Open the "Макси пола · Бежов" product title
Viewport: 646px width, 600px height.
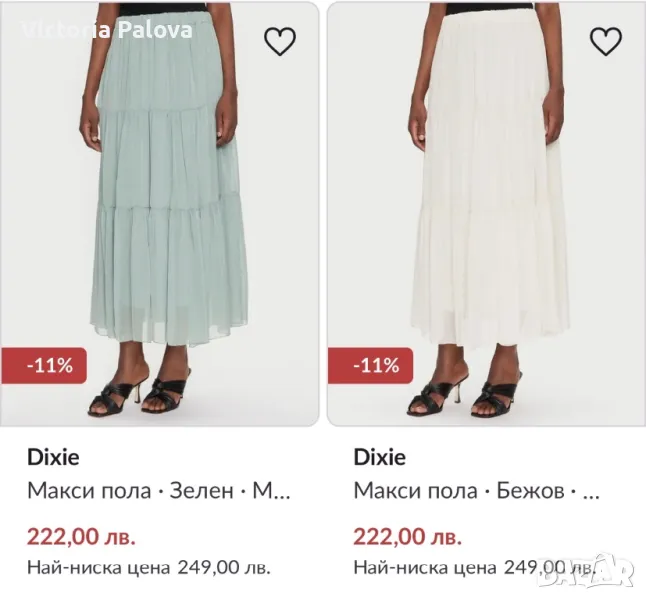click(x=477, y=492)
